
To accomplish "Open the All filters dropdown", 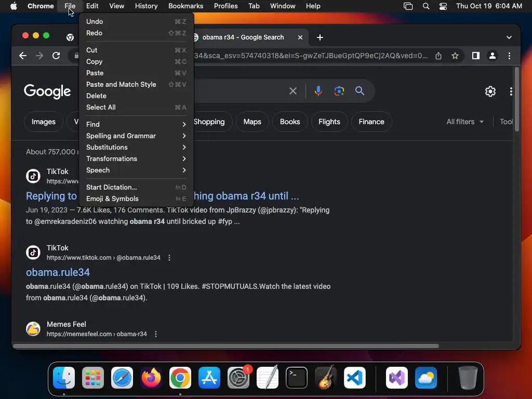I will coord(464,122).
